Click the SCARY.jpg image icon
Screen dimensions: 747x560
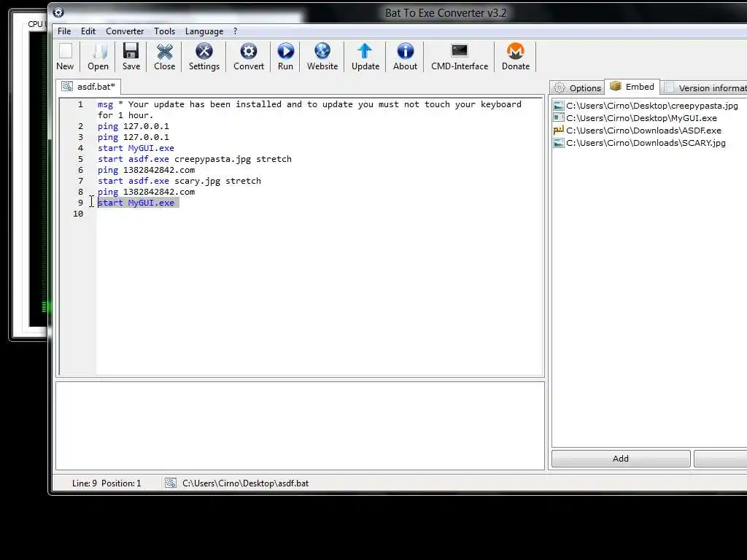pyautogui.click(x=558, y=143)
